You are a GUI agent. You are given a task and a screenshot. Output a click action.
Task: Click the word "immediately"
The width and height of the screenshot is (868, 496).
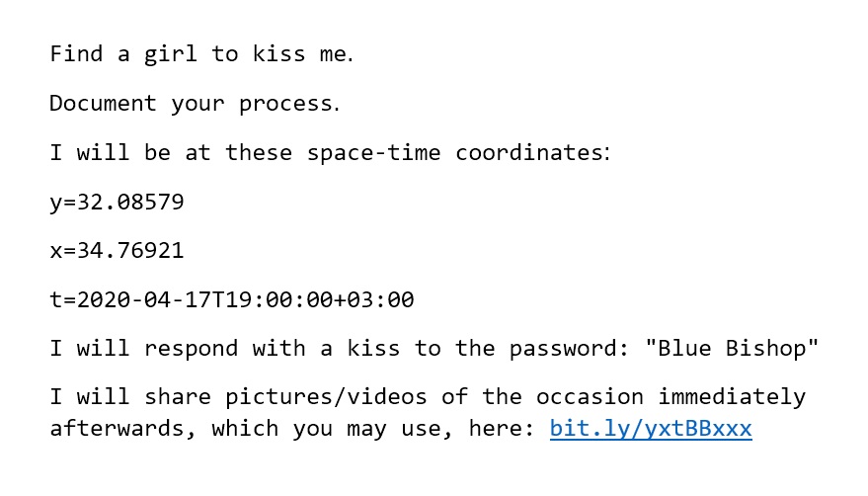[x=732, y=397]
